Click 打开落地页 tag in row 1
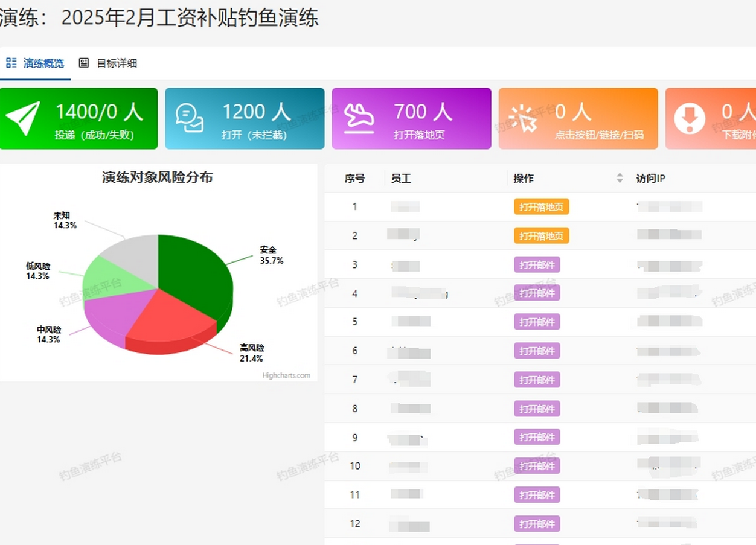This screenshot has width=756, height=545. pyautogui.click(x=542, y=207)
